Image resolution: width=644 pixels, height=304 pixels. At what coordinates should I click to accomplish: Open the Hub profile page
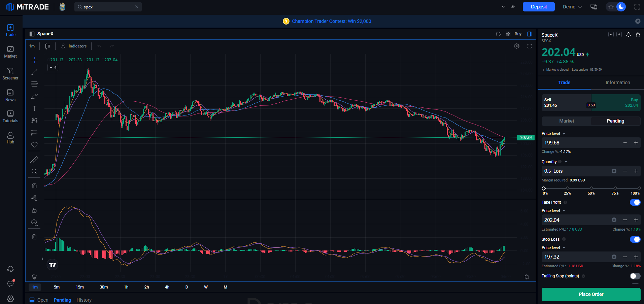(10, 138)
